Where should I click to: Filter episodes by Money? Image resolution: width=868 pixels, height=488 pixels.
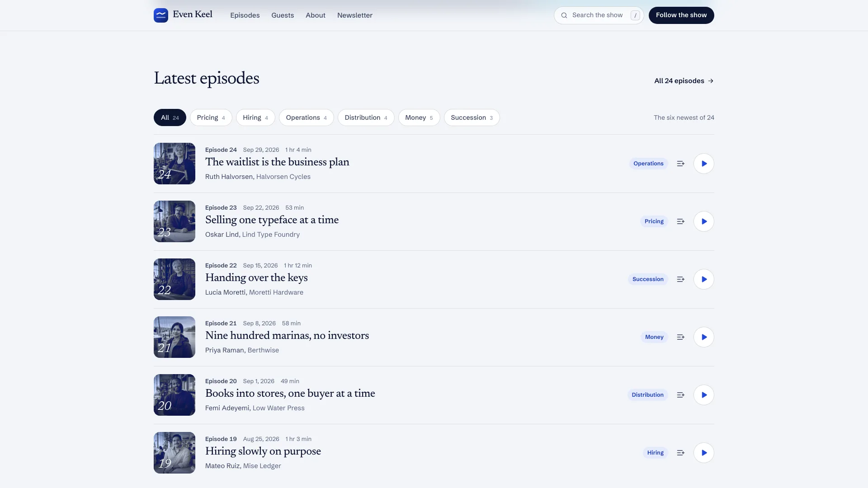click(x=419, y=117)
